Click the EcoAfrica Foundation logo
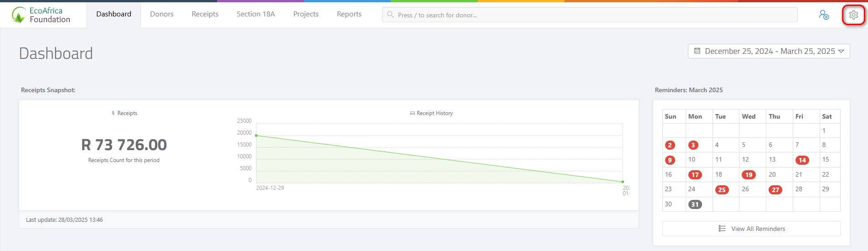 point(41,15)
